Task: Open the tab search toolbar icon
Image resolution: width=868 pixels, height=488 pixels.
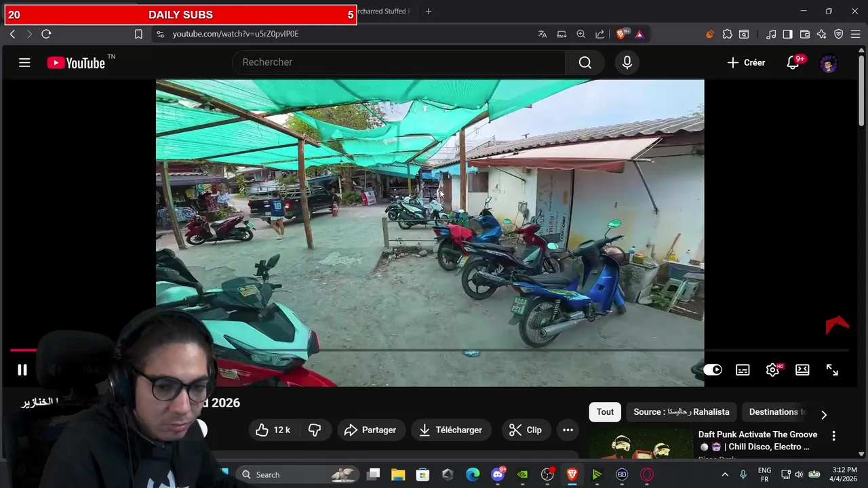Action: pos(744,34)
